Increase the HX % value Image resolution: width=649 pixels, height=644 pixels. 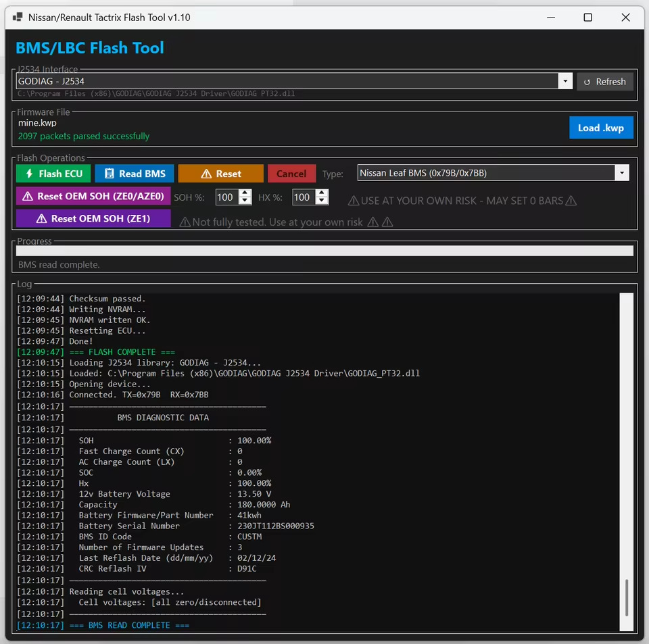(322, 193)
